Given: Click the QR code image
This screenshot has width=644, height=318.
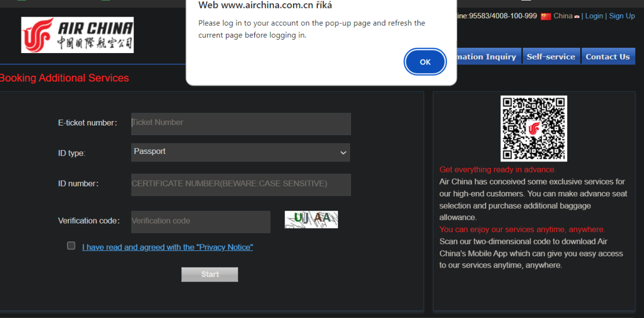Looking at the screenshot, I should click(533, 129).
